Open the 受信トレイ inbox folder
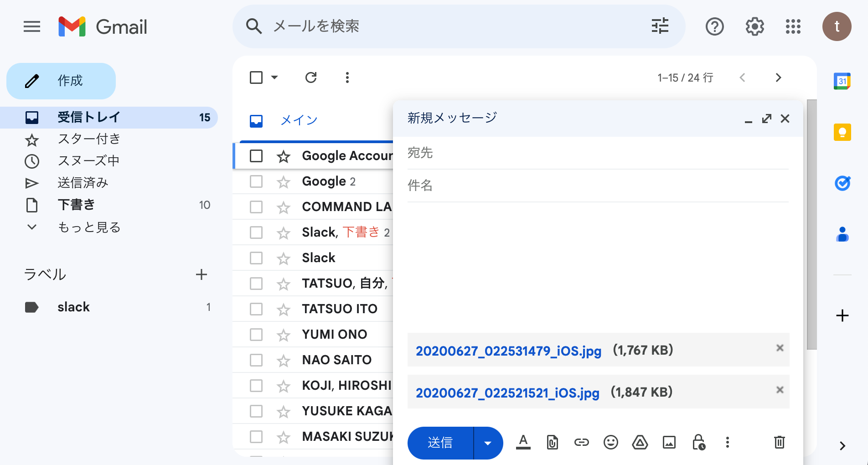The height and width of the screenshot is (465, 868). tap(109, 117)
